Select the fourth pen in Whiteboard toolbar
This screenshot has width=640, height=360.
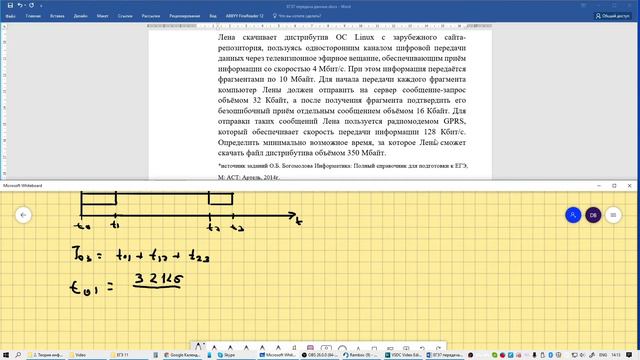click(246, 348)
